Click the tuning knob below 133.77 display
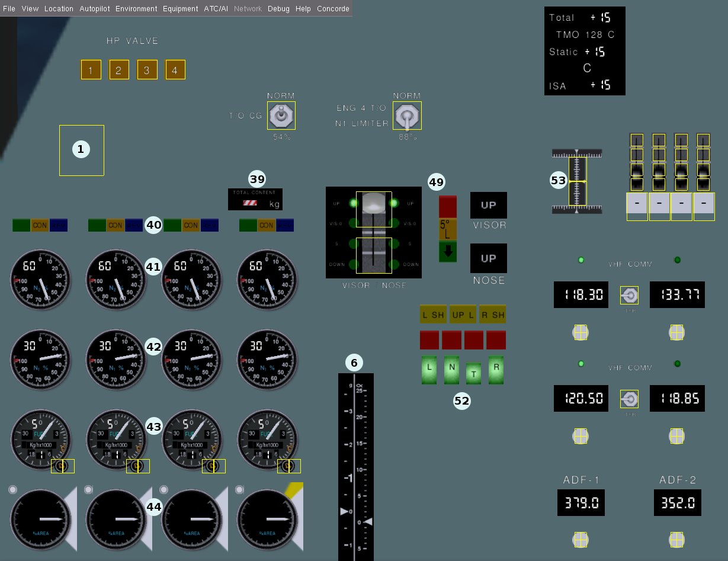 point(676,333)
